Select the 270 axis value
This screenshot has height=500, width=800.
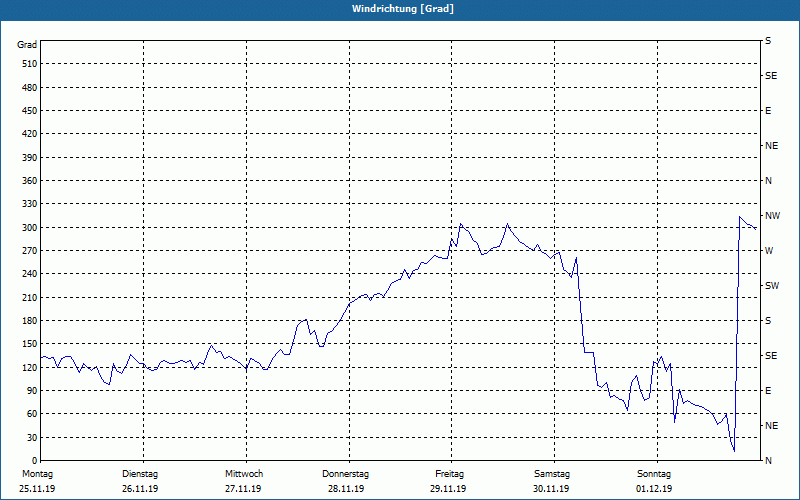click(x=30, y=251)
